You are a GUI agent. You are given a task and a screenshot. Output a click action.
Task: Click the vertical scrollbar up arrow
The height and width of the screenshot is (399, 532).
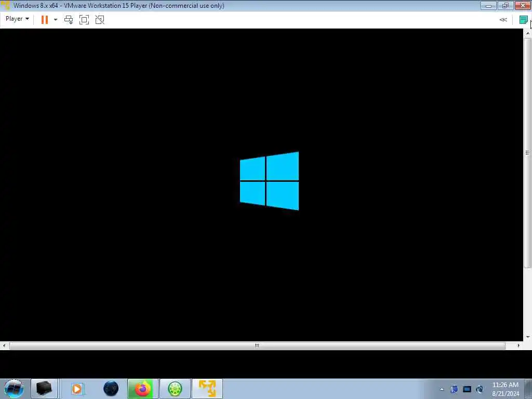point(528,33)
